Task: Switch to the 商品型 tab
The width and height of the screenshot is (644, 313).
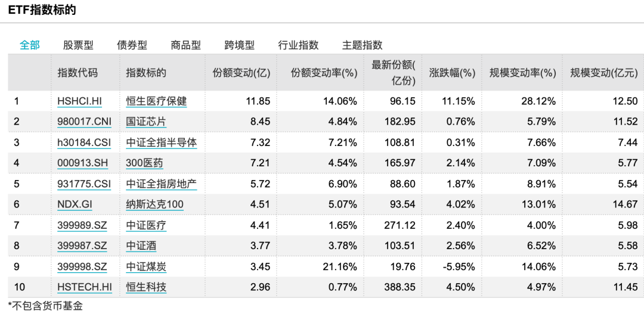Action: (185, 45)
